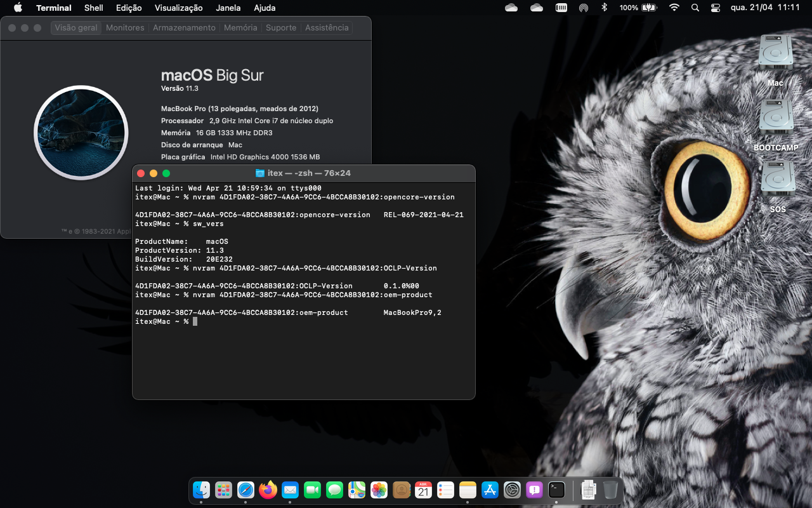Click the Spotlight search icon
Screen dimensions: 812x508
click(x=695, y=8)
